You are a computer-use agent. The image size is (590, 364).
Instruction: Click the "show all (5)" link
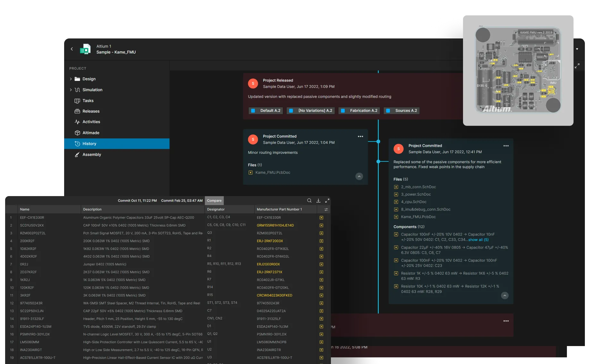point(478,240)
